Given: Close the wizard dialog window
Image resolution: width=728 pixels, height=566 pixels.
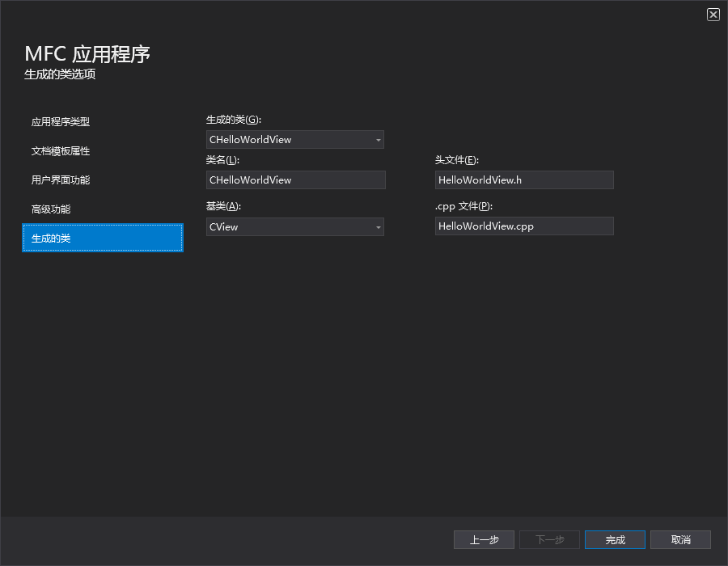Looking at the screenshot, I should [x=713, y=14].
